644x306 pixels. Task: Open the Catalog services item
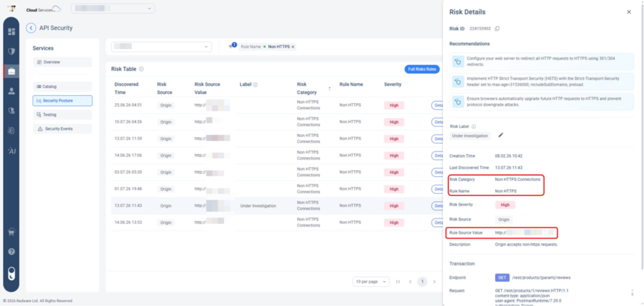[62, 87]
